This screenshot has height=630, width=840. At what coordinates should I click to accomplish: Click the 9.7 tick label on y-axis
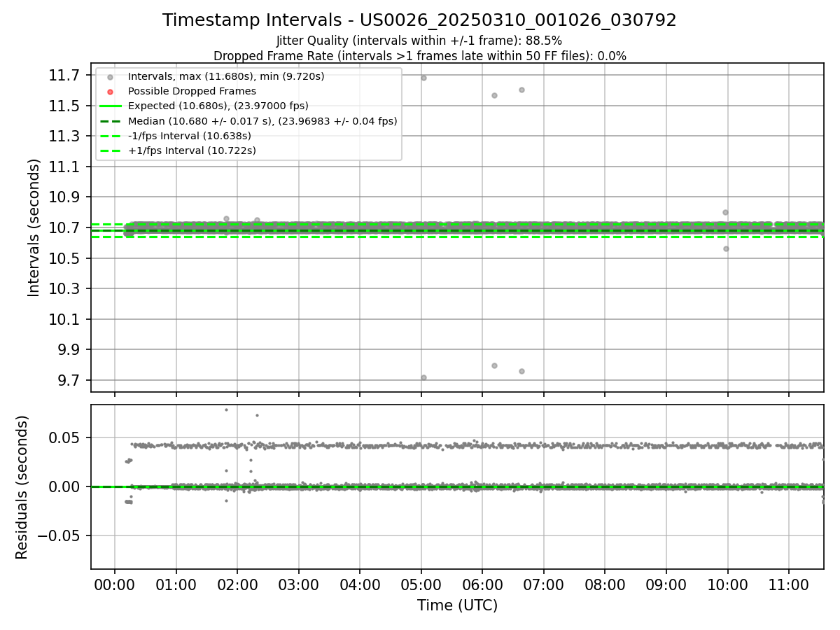(x=69, y=381)
